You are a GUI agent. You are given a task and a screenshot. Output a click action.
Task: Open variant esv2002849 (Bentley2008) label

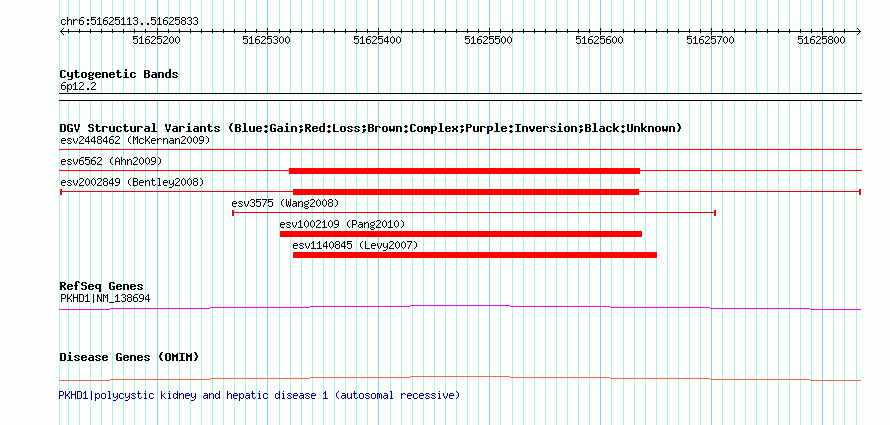click(132, 182)
